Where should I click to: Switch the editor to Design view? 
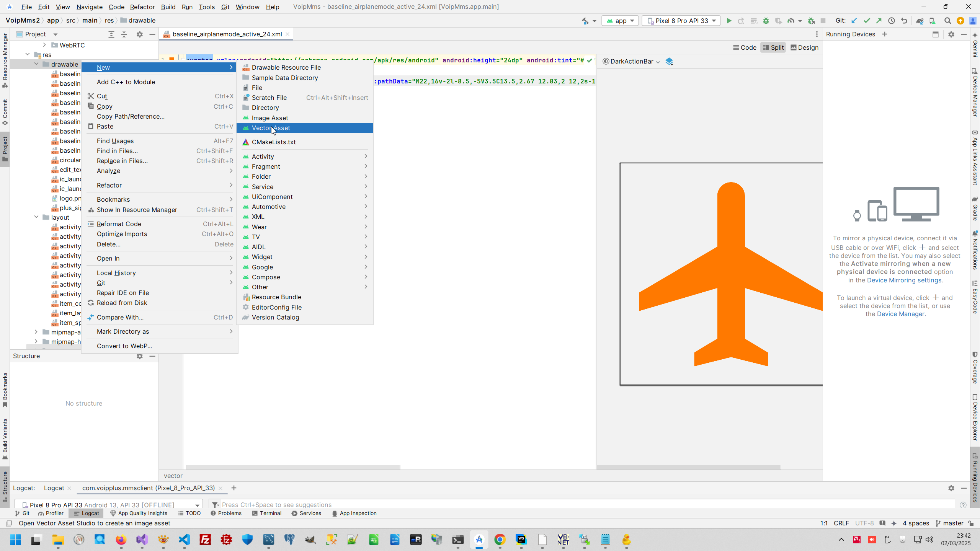[804, 47]
